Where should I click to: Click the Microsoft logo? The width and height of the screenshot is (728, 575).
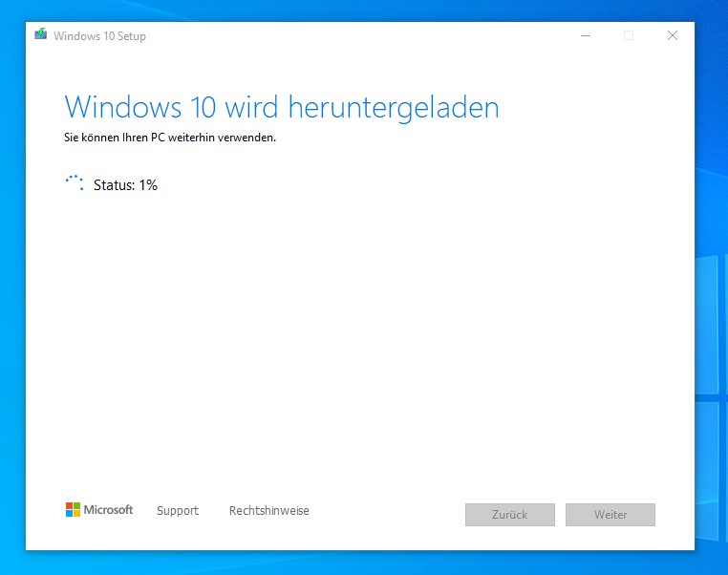click(99, 509)
